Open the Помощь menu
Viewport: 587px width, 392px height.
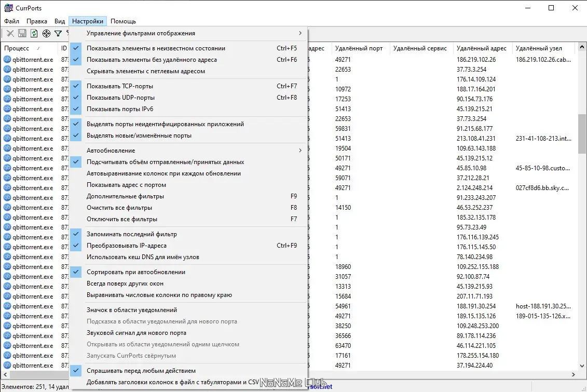(123, 21)
